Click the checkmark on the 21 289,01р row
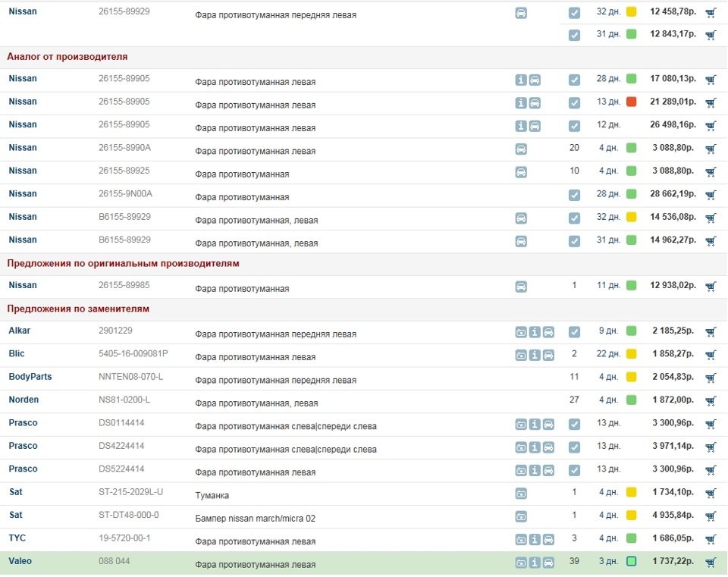Screen dimensions: 728x577 tap(574, 102)
